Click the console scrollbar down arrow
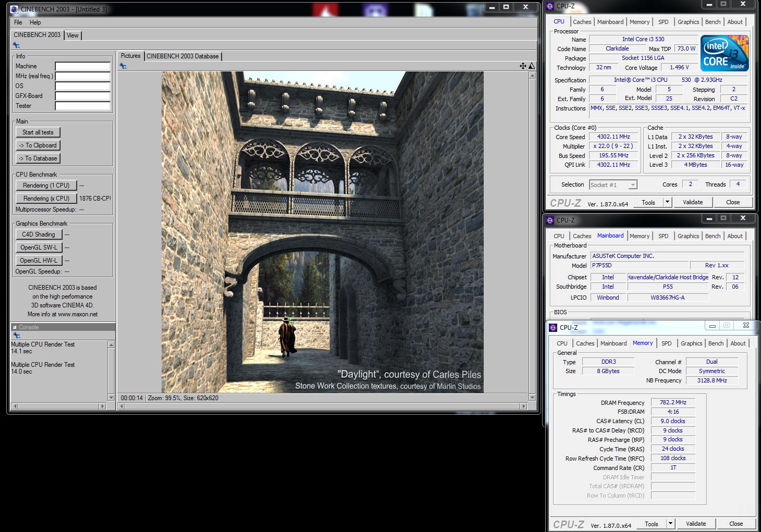 click(x=111, y=398)
